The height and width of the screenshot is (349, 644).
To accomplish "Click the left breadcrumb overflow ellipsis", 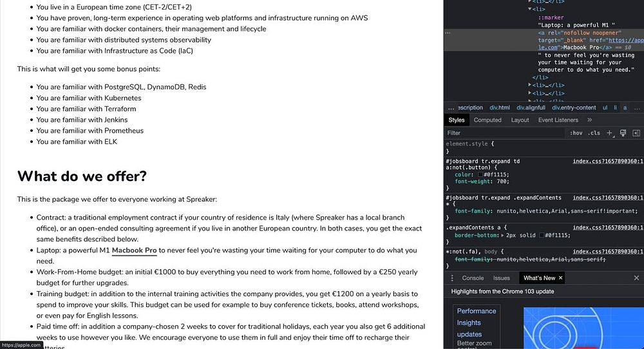I will pyautogui.click(x=451, y=108).
